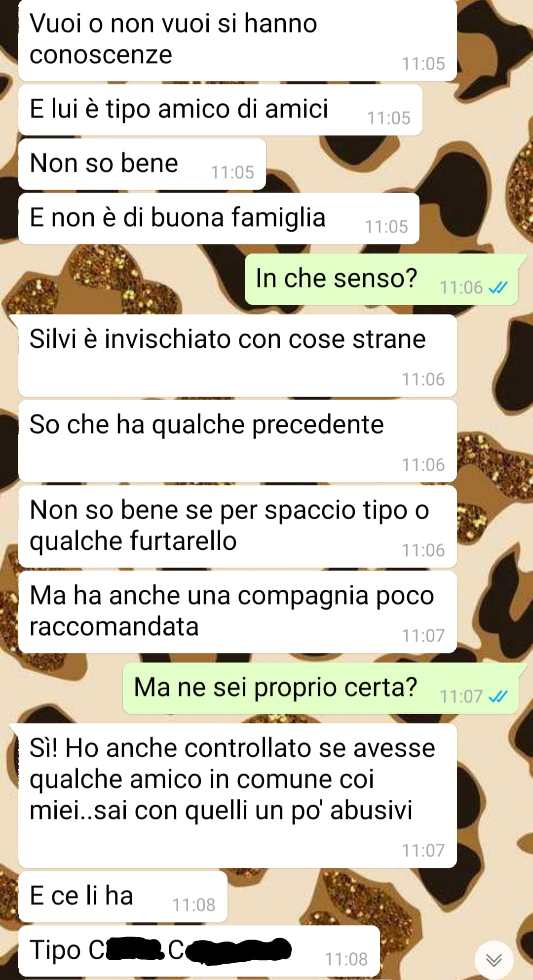Tap the "Non so bene" message bubble
The image size is (533, 980).
tap(142, 164)
